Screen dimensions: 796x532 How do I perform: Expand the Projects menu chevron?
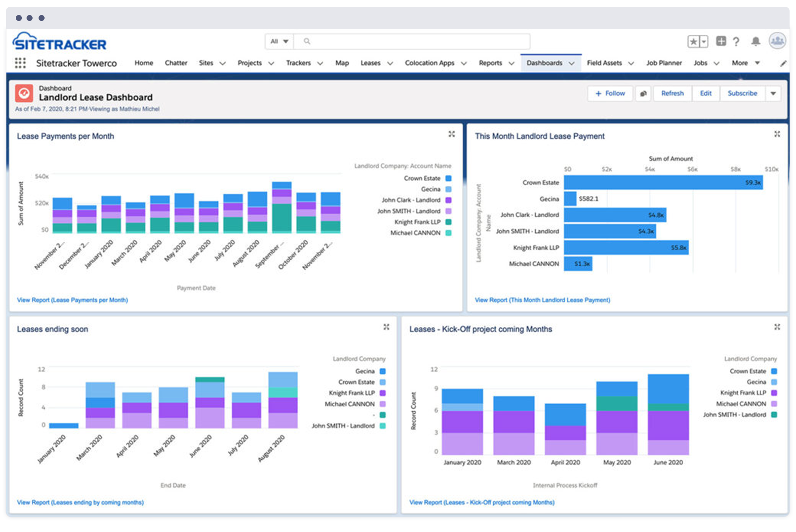point(271,63)
